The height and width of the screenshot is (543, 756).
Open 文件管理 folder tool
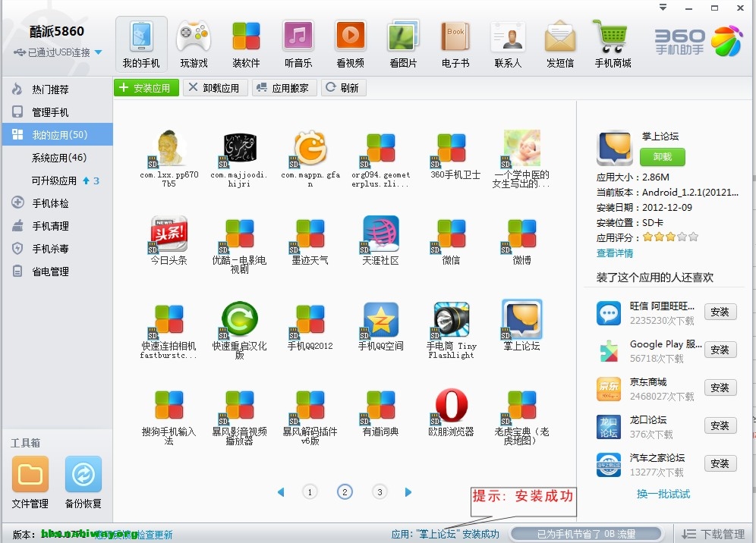[30, 475]
